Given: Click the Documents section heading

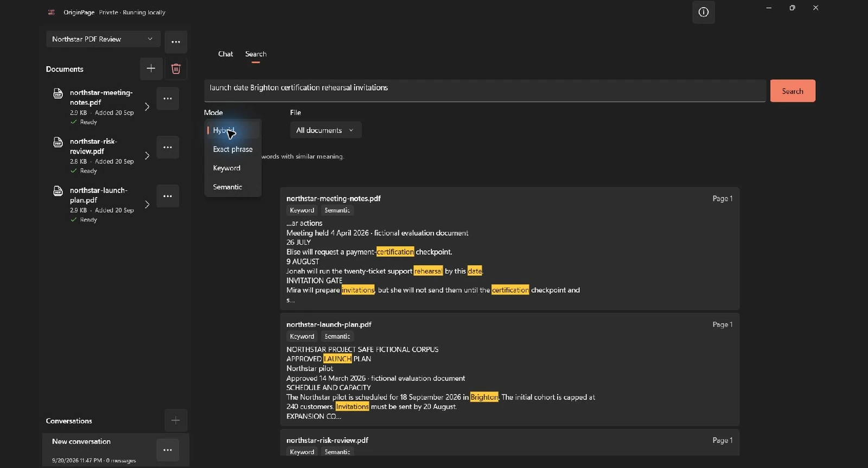Looking at the screenshot, I should point(65,69).
